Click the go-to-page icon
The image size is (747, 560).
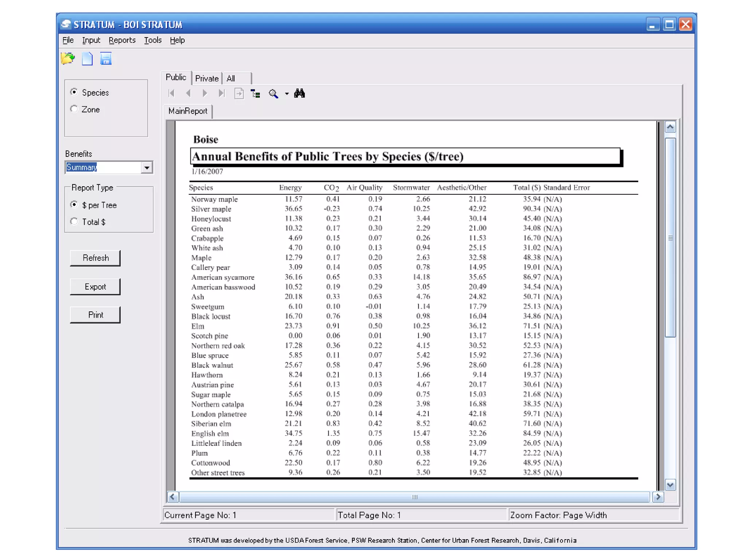[x=239, y=94]
